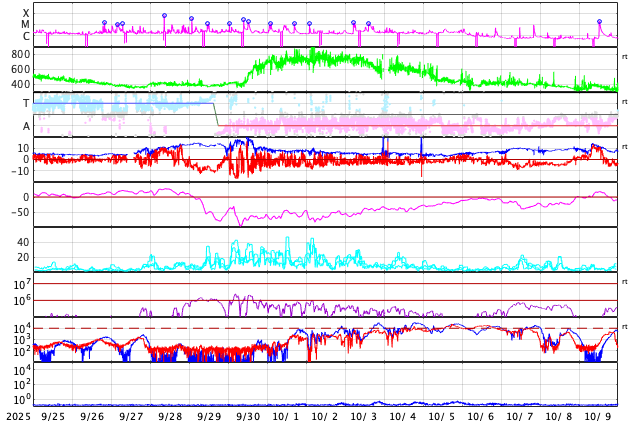Pick the 10/ 5 date on axis
This screenshot has width=634, height=424.
tap(442, 416)
